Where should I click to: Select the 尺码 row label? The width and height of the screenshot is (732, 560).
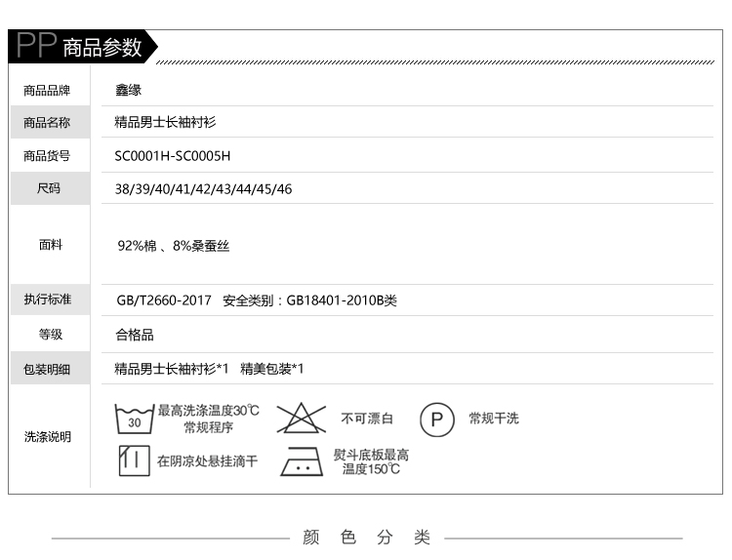point(49,188)
